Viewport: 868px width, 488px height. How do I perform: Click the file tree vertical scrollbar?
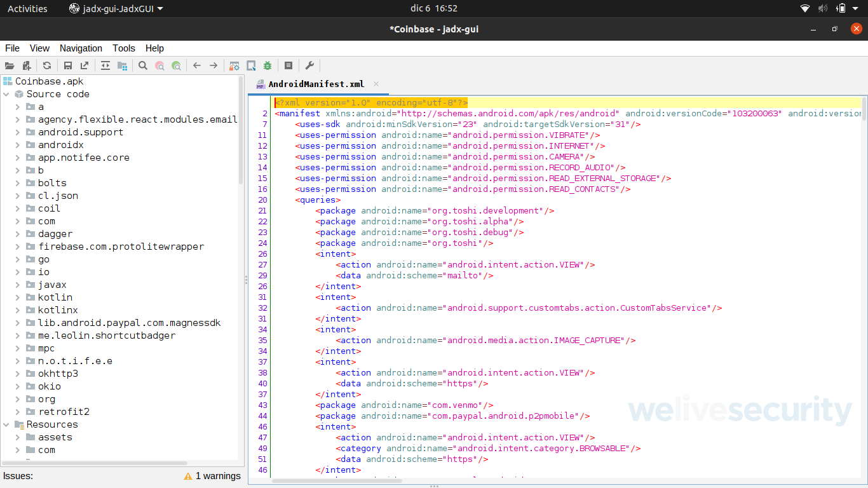click(241, 130)
